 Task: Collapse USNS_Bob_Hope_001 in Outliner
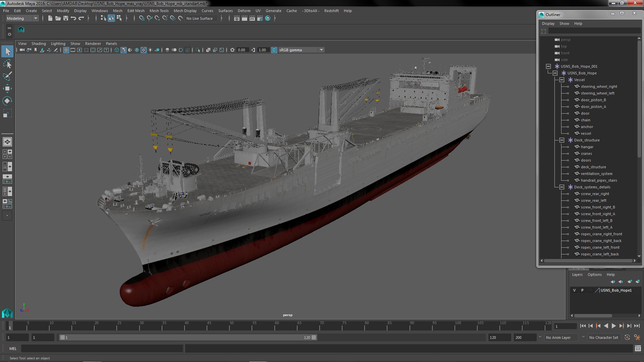pos(548,66)
